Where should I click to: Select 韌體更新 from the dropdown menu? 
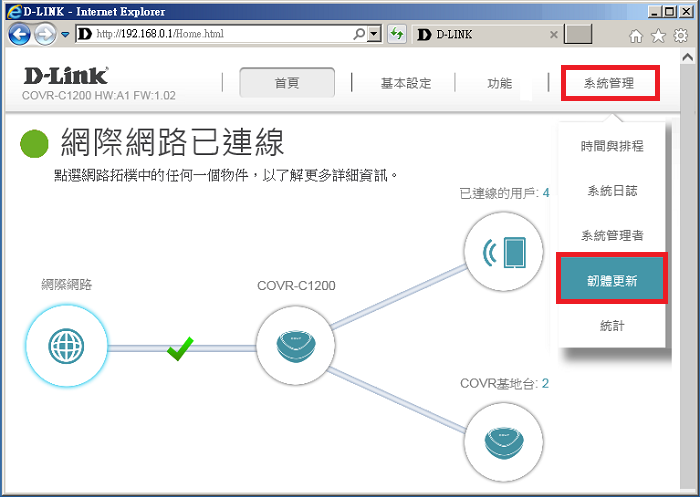[x=611, y=281]
